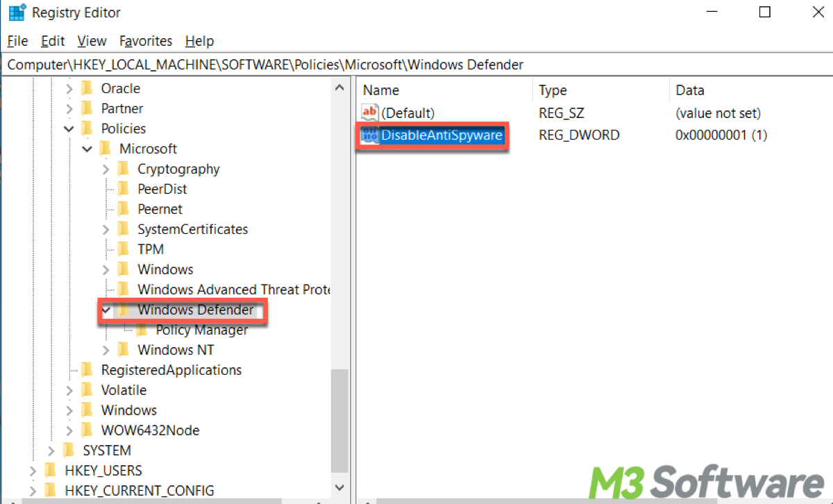The image size is (833, 504).
Task: Select the Windows Advanced Threat Protection folder icon
Action: pyautogui.click(x=124, y=289)
